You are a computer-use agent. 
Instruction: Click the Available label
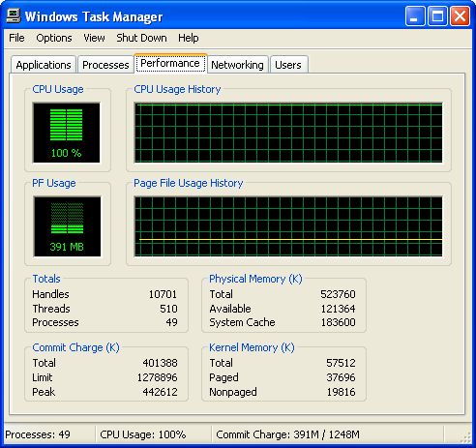tap(230, 309)
